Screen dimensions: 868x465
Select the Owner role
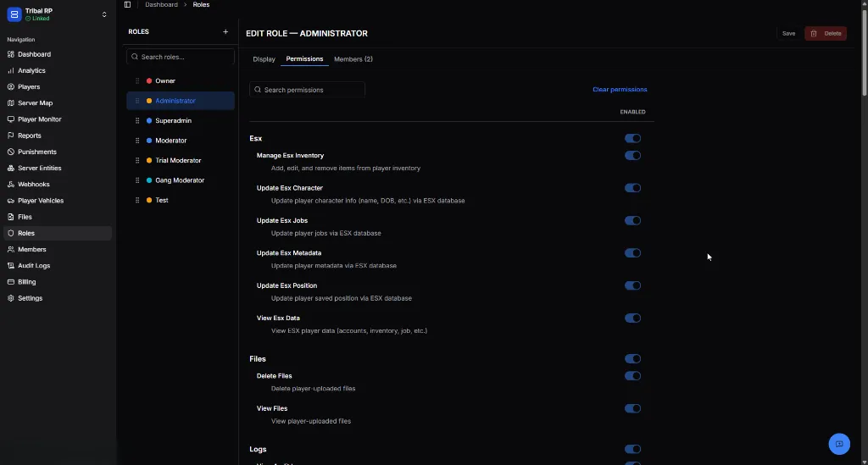click(181, 80)
